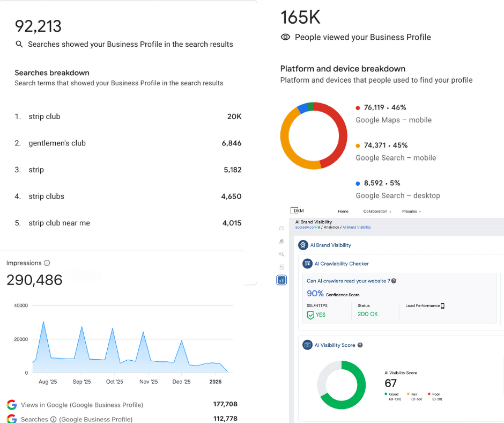
Task: Click the Google logo beside Searches row
Action: click(x=12, y=419)
